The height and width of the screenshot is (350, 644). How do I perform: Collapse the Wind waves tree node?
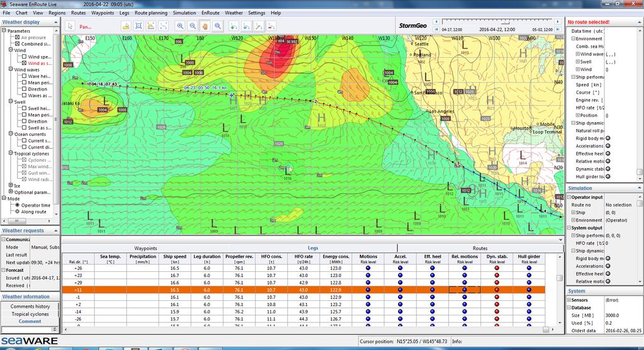pos(11,69)
